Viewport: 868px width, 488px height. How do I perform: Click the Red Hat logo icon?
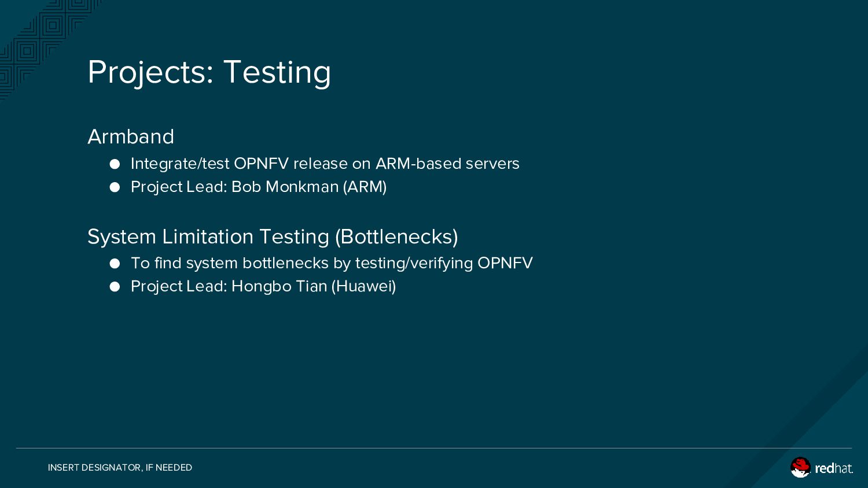click(801, 467)
